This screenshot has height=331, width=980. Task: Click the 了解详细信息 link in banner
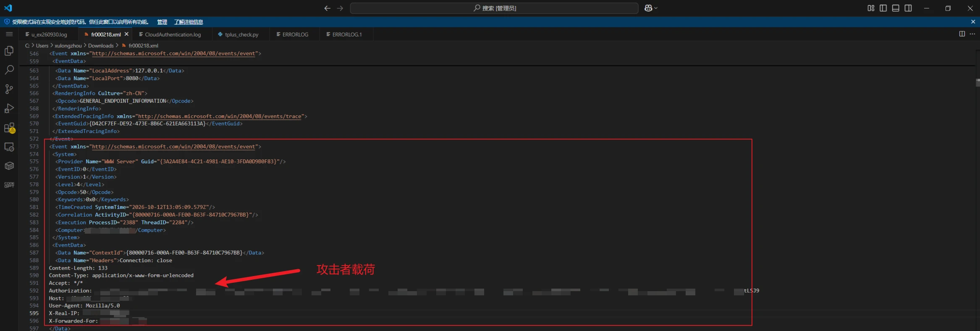pos(189,22)
